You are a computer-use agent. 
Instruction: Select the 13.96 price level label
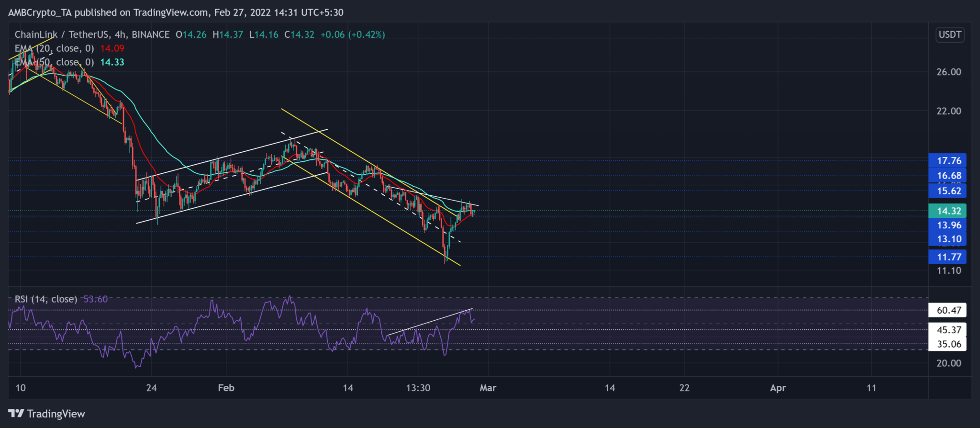[x=947, y=225]
